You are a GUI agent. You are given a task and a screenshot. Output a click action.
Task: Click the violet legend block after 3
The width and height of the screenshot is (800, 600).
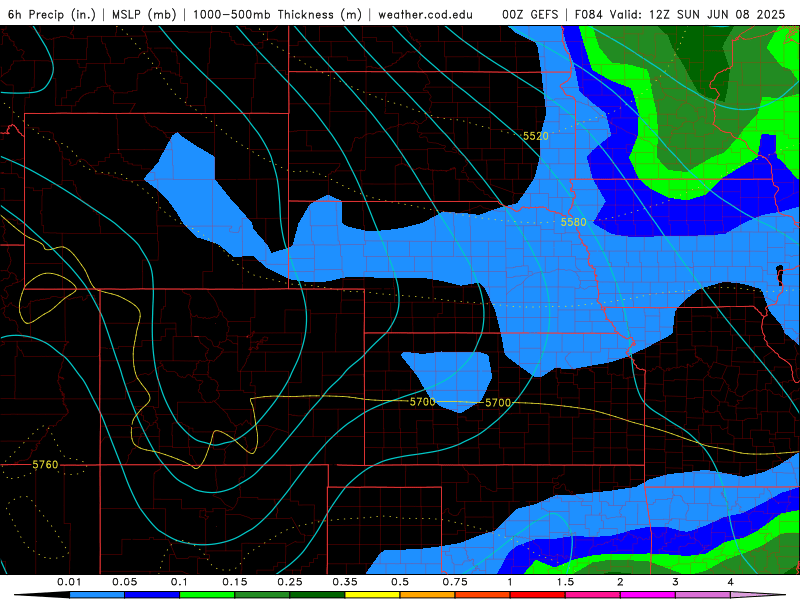point(703,595)
